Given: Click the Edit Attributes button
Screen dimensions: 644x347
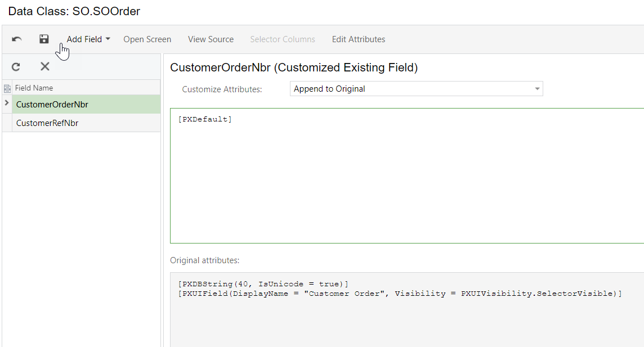Looking at the screenshot, I should coord(359,39).
